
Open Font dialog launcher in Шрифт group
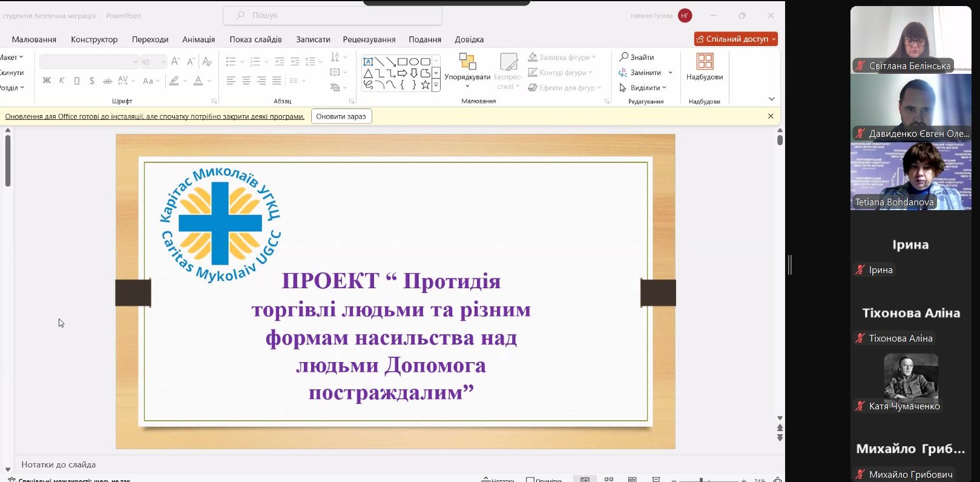[x=214, y=101]
